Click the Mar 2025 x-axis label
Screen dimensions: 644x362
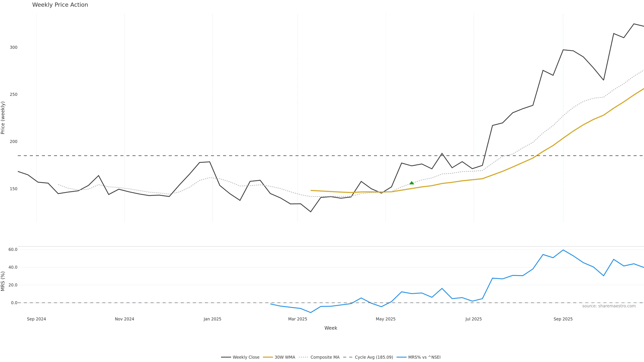pos(298,319)
